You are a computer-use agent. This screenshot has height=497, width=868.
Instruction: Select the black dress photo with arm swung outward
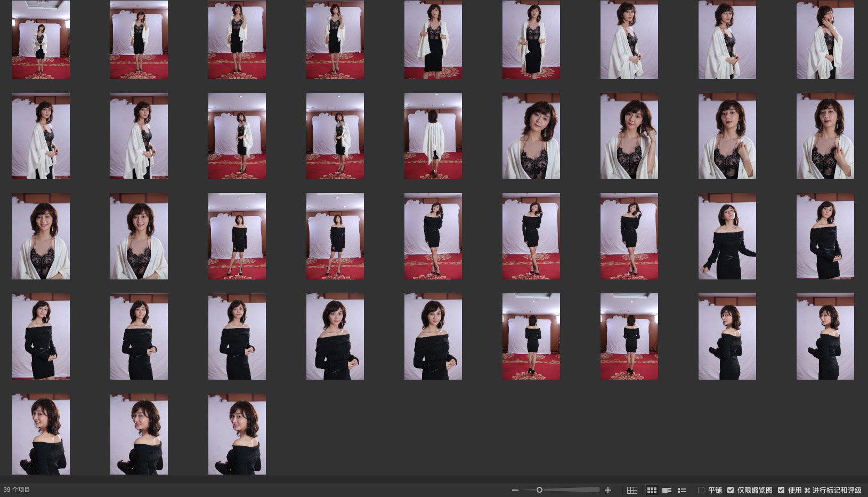tap(727, 236)
